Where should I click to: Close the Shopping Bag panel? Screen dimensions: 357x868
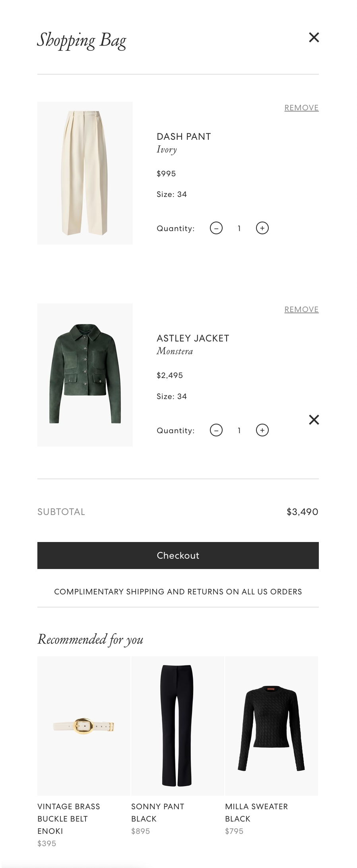tap(314, 37)
